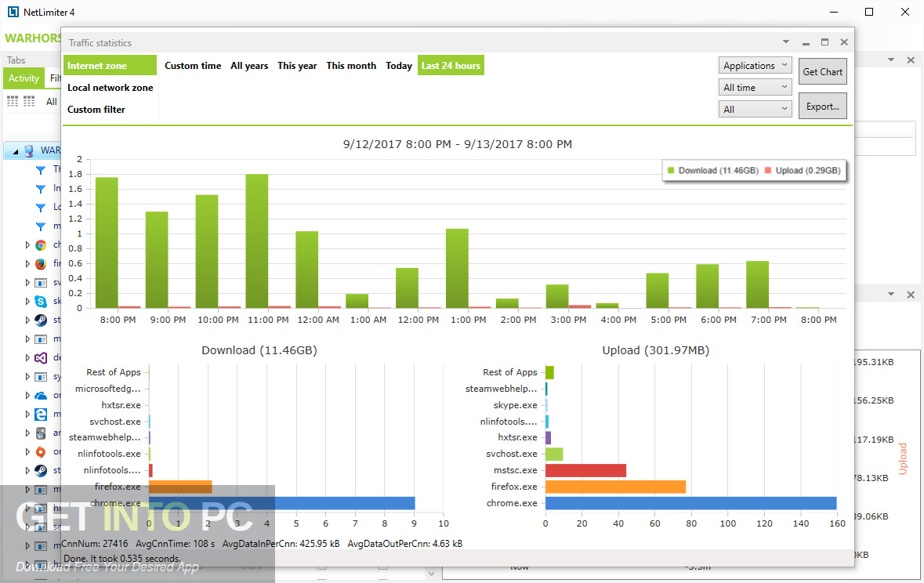Open the 'All' dropdown below 'All time'

pyautogui.click(x=755, y=109)
